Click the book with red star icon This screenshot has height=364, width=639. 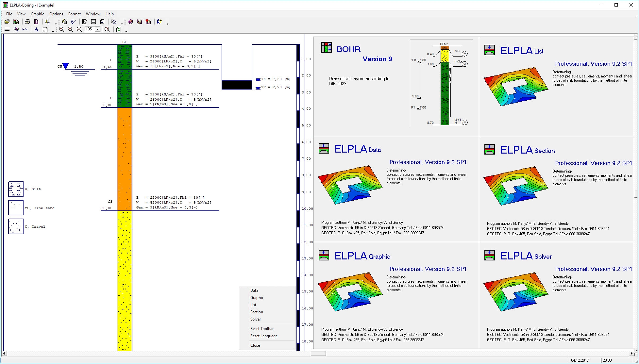coord(148,22)
